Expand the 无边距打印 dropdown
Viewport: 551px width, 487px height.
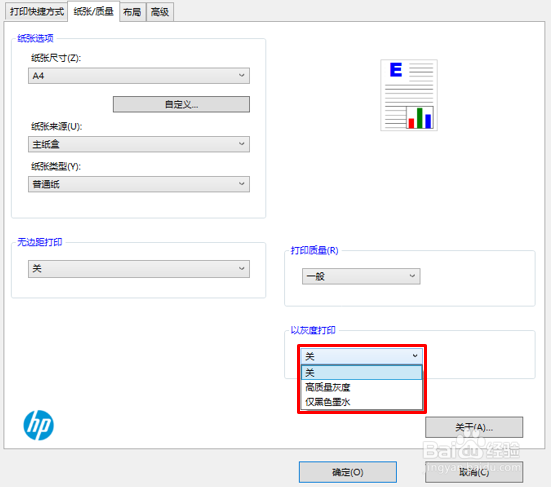139,269
